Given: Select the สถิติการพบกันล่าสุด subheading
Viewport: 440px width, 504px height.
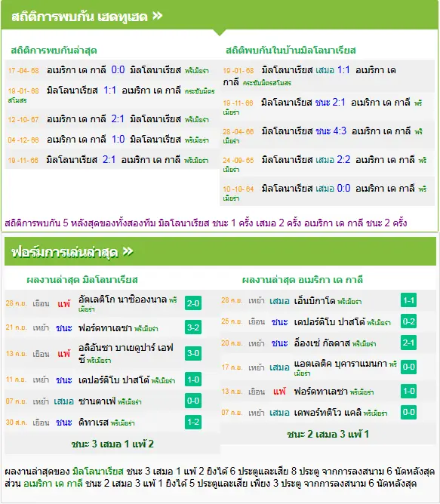Looking at the screenshot, I should click(54, 51).
